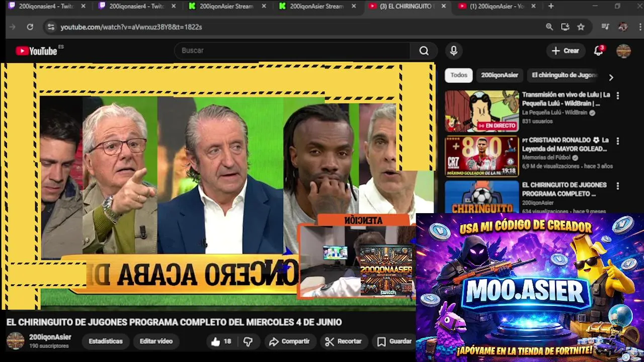Click the Crear button

(566, 51)
